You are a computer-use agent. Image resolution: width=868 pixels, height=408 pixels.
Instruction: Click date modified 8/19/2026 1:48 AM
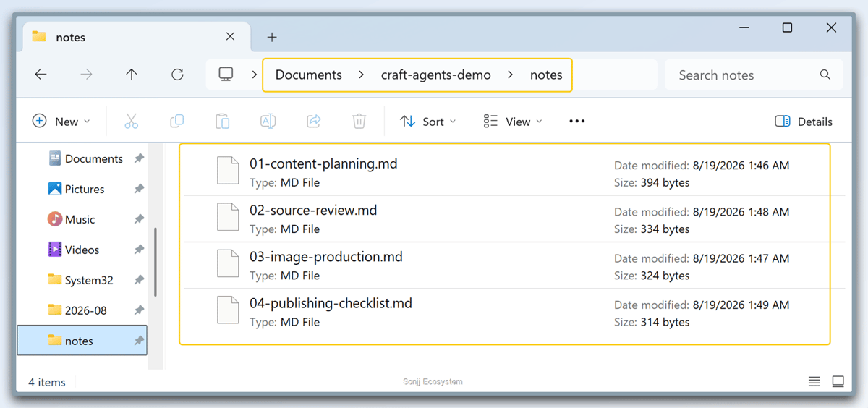(741, 211)
